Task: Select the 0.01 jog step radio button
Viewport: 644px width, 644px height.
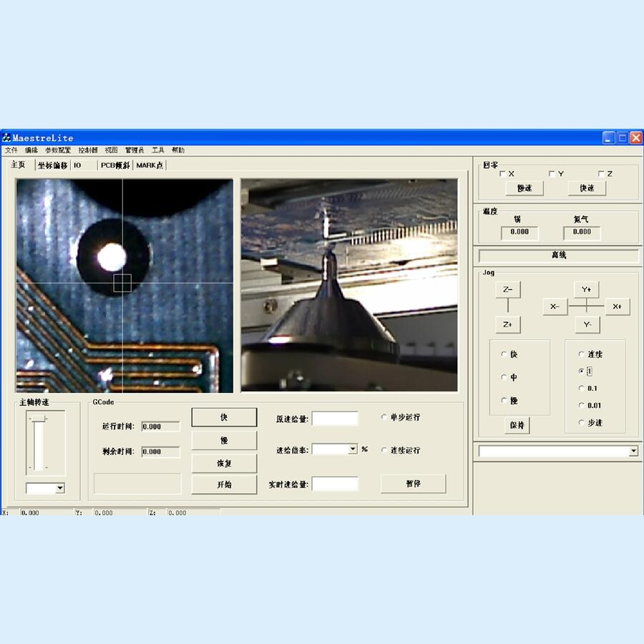Action: [x=582, y=406]
